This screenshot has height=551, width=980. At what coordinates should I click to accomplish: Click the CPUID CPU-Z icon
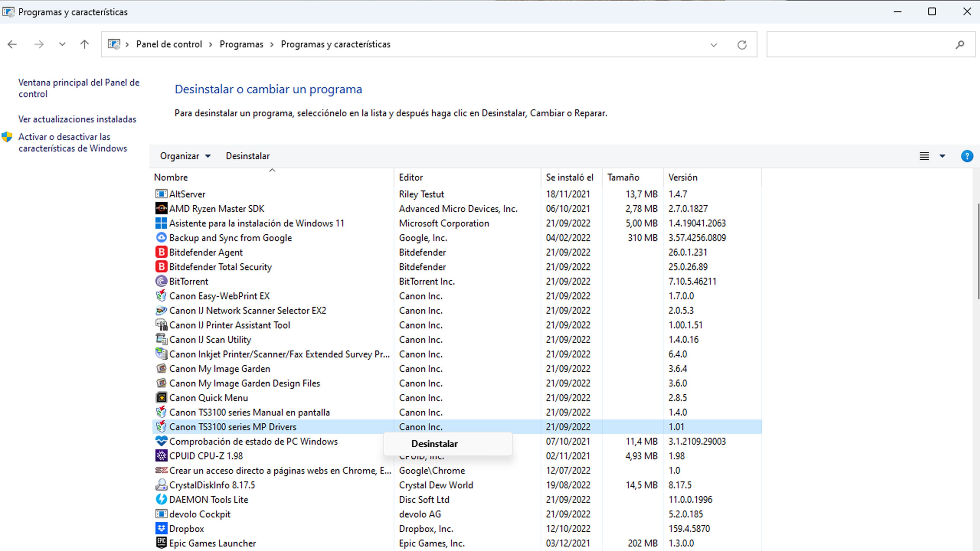point(161,456)
